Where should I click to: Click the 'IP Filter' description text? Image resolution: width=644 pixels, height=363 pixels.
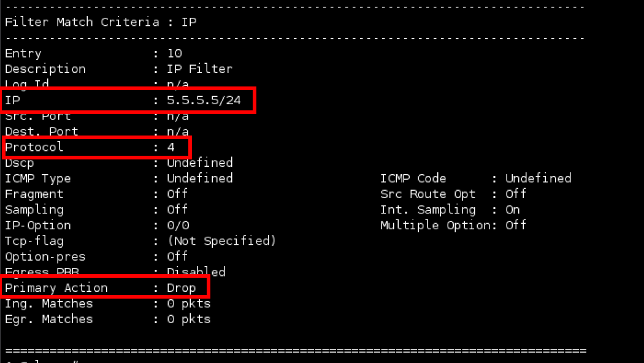[199, 69]
